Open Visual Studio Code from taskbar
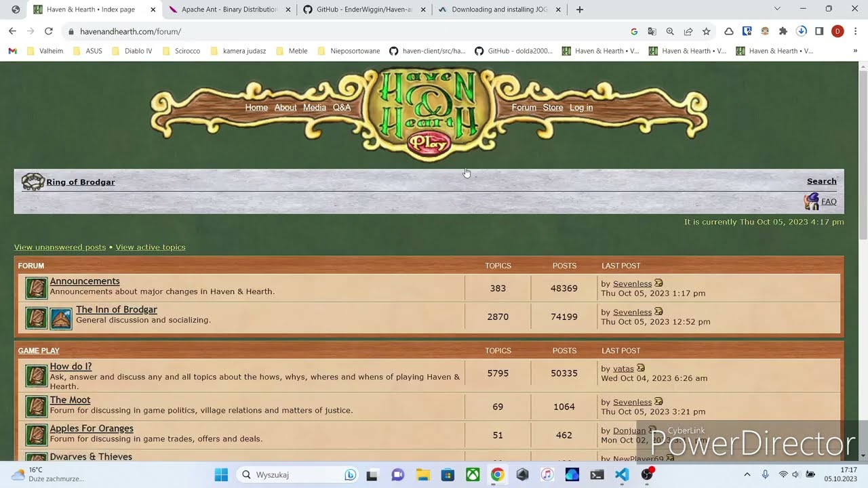Screen dimensions: 868x488 tap(622, 474)
